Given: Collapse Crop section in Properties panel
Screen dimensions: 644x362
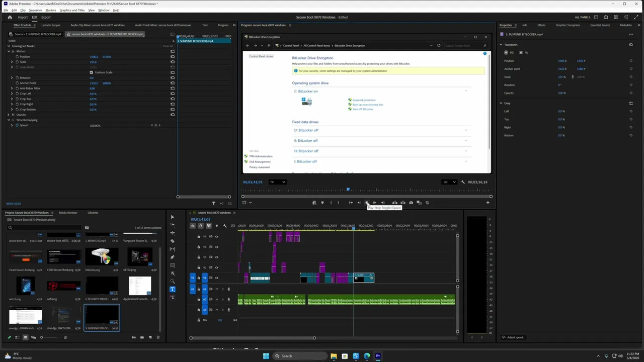Looking at the screenshot, I should click(502, 103).
